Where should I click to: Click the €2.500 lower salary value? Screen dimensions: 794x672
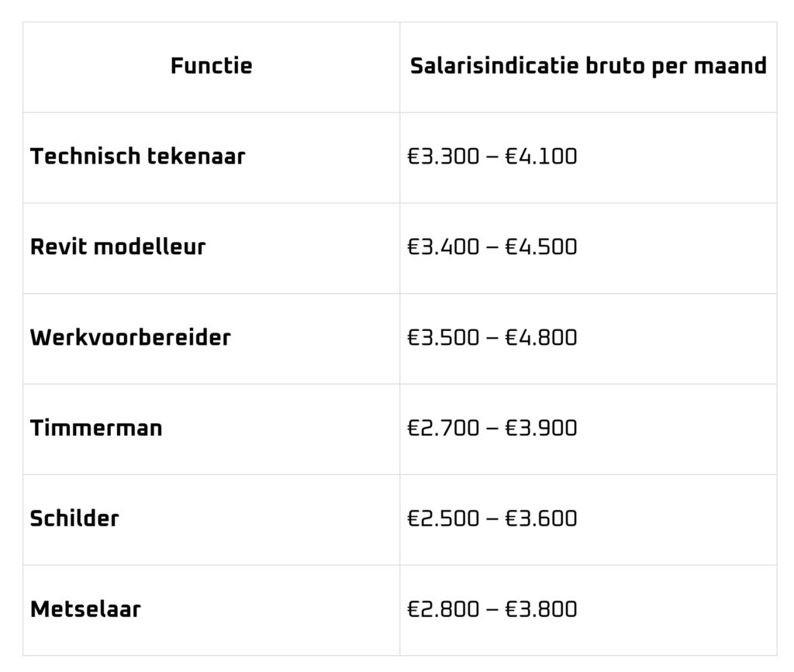point(443,519)
